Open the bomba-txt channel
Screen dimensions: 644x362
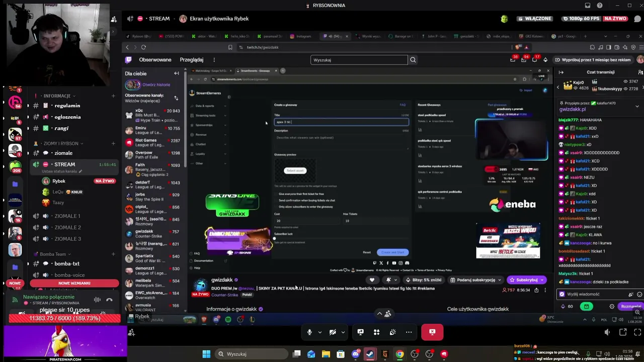coord(66,263)
